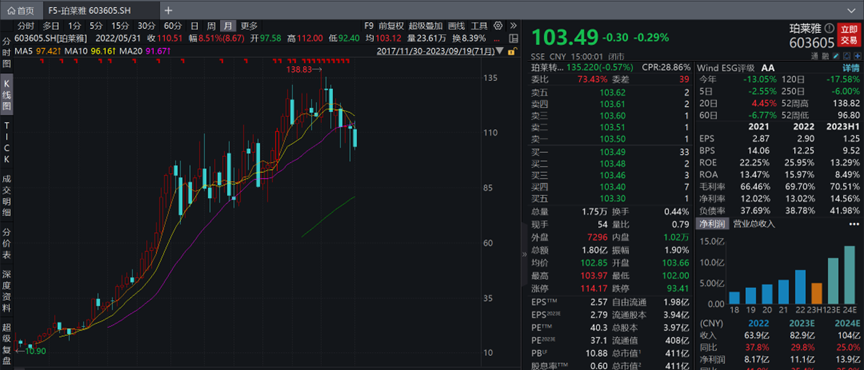
Task: Open the date range dropdown triangle
Action: click(500, 51)
